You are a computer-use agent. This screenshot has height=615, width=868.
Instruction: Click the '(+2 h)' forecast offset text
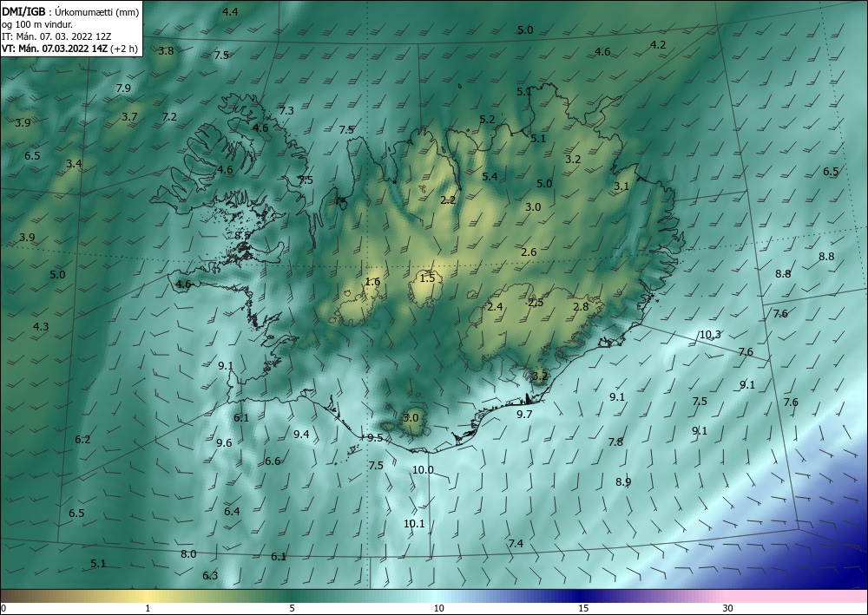click(124, 49)
